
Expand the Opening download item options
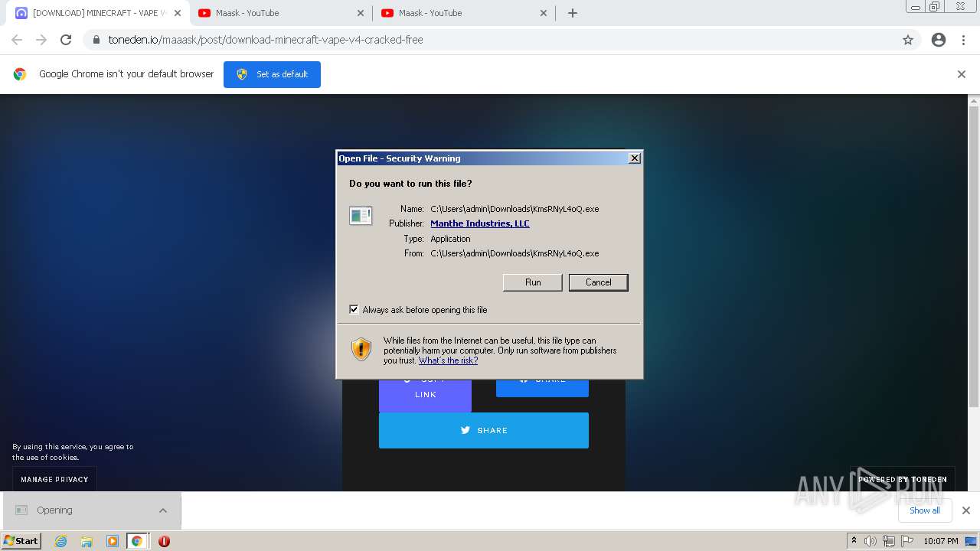[163, 510]
